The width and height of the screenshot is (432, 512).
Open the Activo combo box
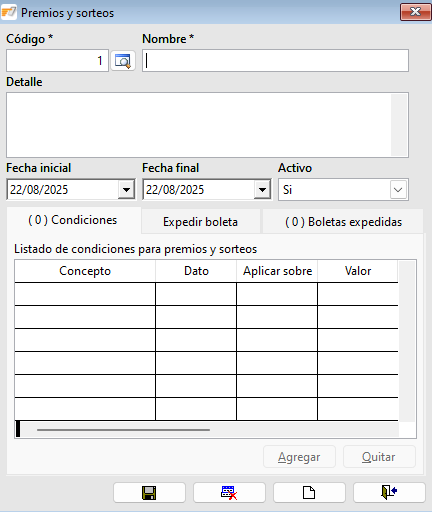[343, 190]
